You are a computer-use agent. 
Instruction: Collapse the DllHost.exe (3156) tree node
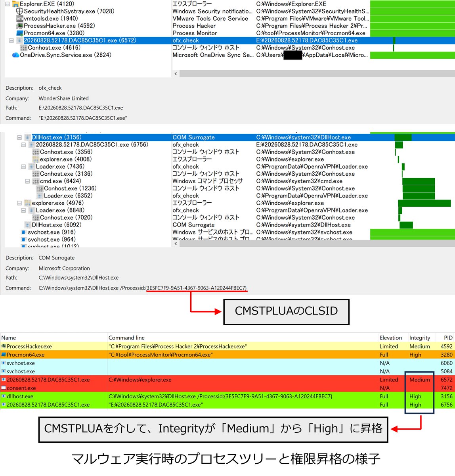19,138
